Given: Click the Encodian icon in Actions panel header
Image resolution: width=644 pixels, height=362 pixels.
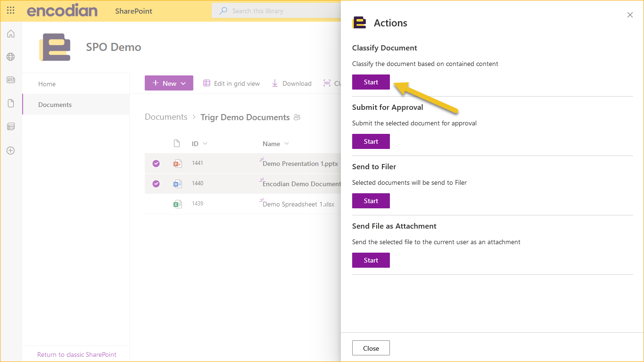Looking at the screenshot, I should [359, 23].
